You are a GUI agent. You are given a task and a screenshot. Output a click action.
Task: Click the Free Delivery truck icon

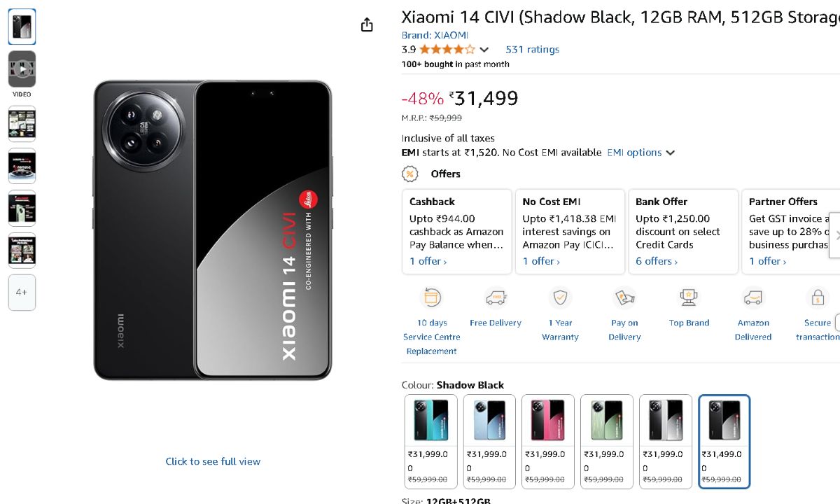[x=496, y=298]
